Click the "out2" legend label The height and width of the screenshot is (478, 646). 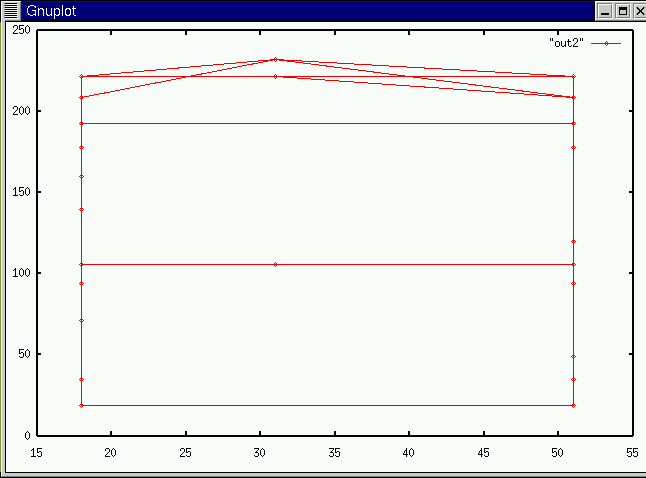[566, 43]
